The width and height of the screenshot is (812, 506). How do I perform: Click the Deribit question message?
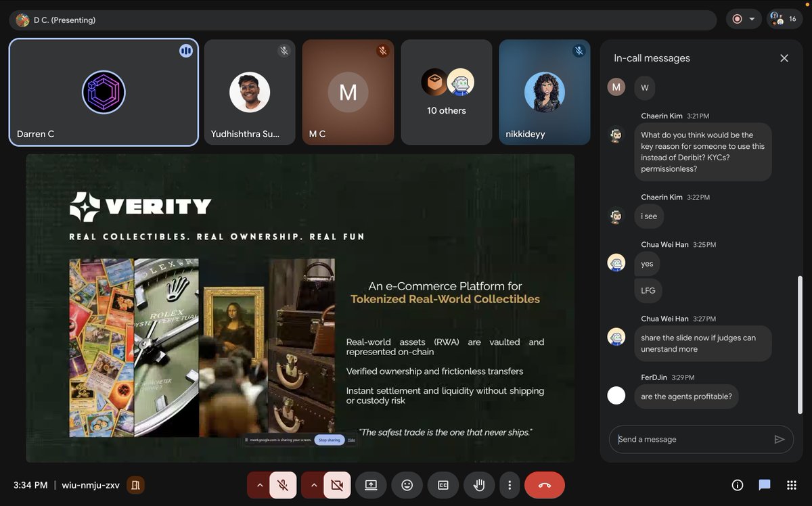[703, 152]
